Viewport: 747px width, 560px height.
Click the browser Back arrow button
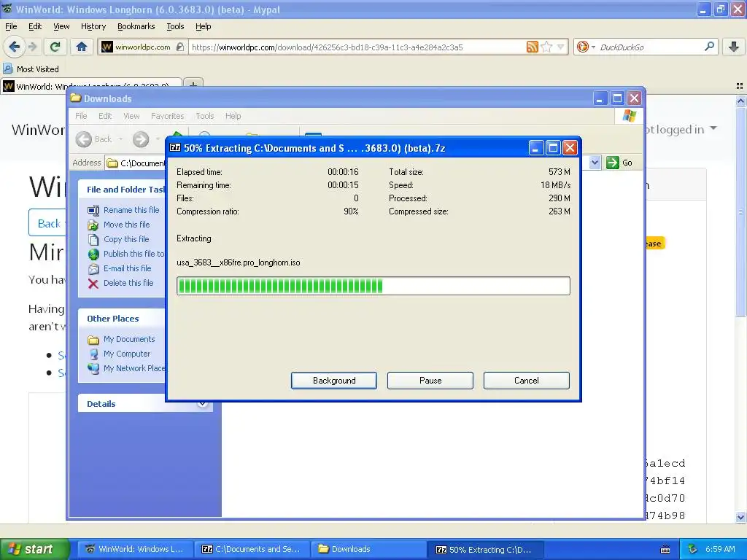pos(14,47)
